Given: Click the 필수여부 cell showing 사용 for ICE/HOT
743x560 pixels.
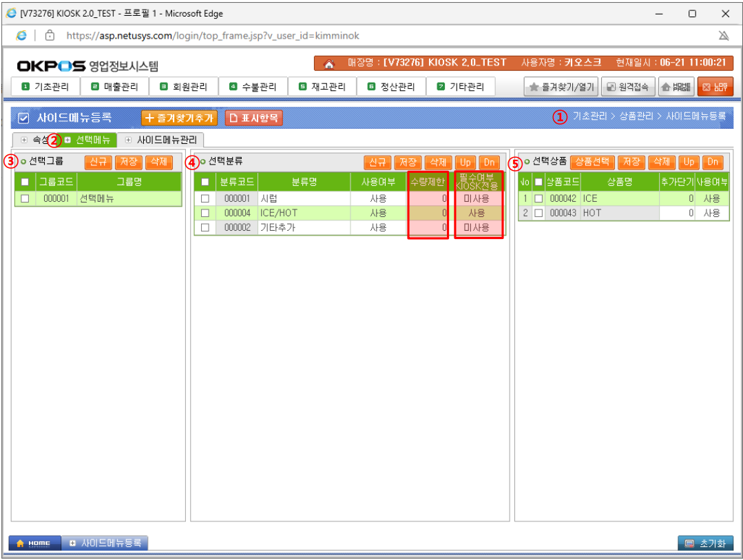Looking at the screenshot, I should (x=477, y=213).
